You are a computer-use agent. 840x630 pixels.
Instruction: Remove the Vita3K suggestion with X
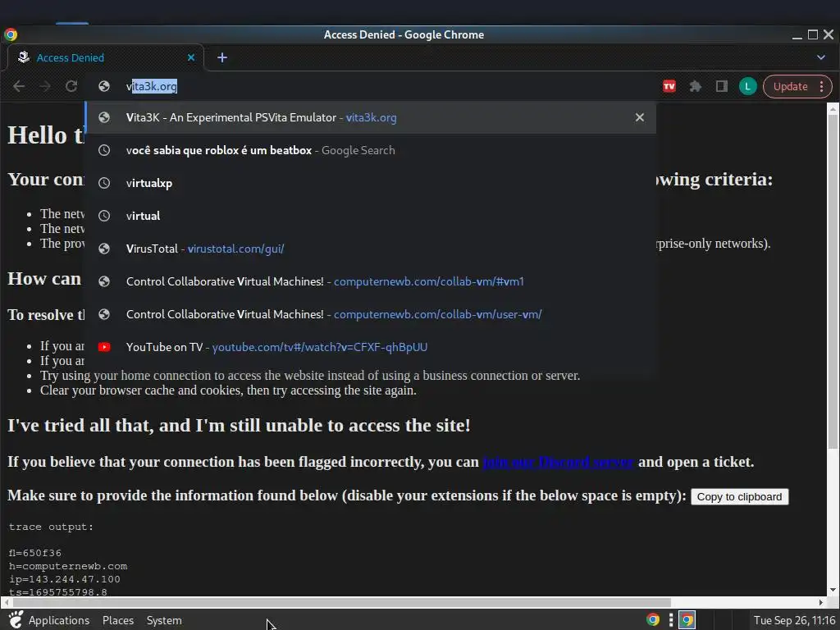(x=640, y=117)
